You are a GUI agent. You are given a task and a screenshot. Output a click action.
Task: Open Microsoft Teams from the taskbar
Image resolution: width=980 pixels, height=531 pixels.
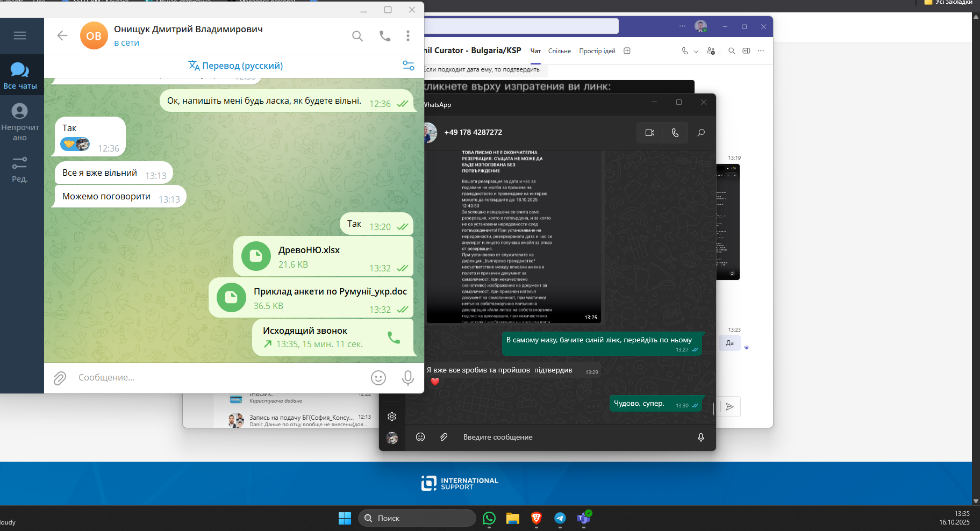(584, 518)
